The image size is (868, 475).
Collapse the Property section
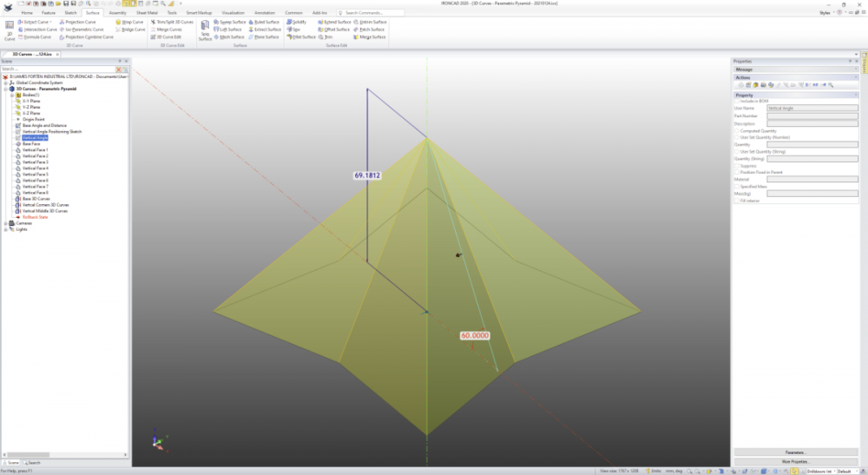[856, 96]
